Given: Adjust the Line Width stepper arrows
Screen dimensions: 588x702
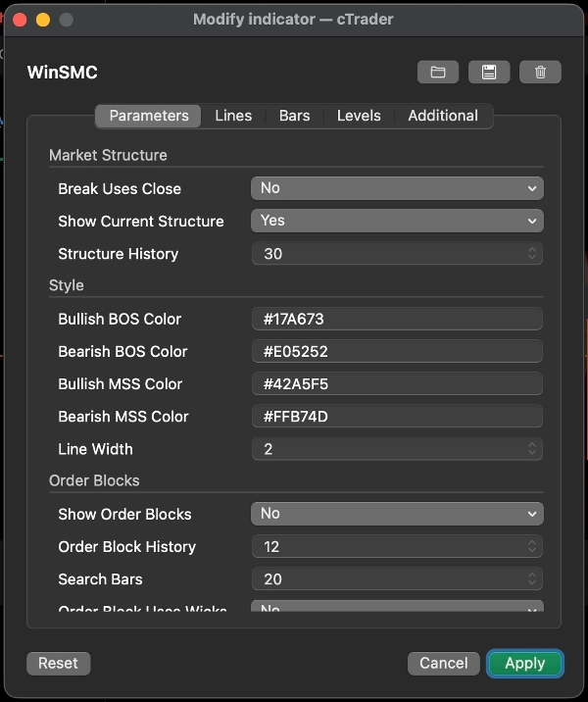Looking at the screenshot, I should (x=531, y=449).
